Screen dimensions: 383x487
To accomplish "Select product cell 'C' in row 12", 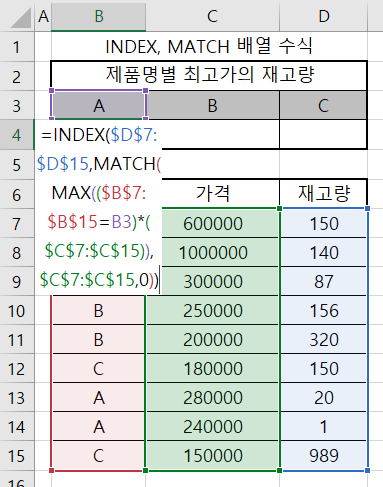I will tap(98, 368).
